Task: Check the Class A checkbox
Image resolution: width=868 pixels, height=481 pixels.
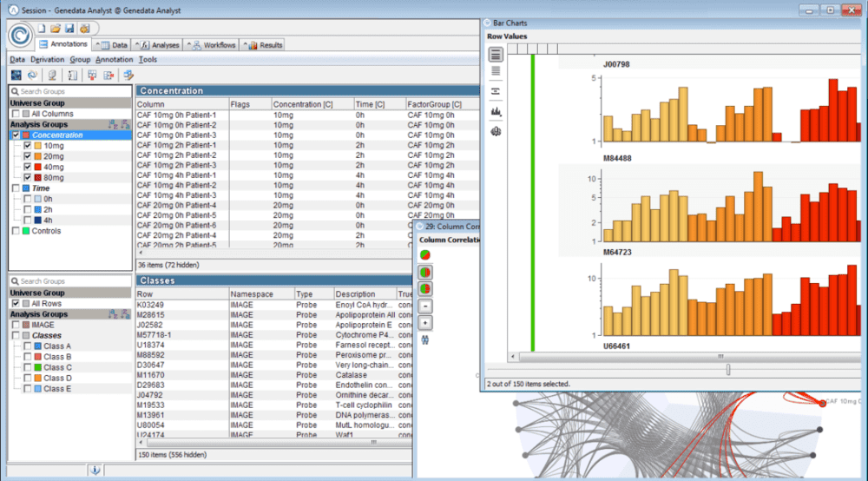Action: (x=28, y=346)
